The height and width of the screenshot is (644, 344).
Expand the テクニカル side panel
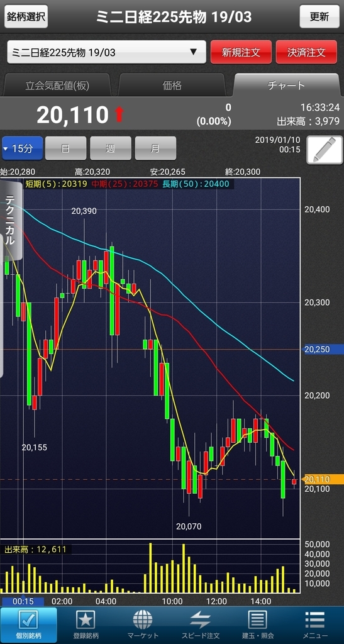click(11, 219)
